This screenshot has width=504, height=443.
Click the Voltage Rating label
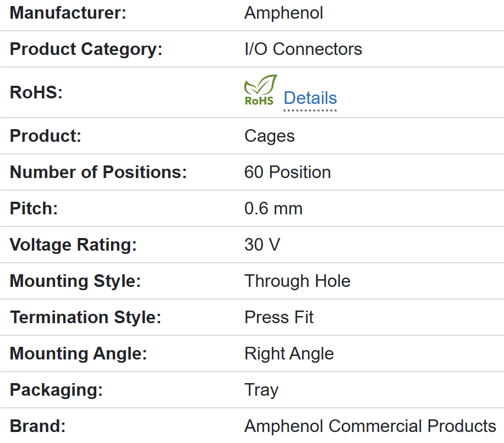point(73,245)
